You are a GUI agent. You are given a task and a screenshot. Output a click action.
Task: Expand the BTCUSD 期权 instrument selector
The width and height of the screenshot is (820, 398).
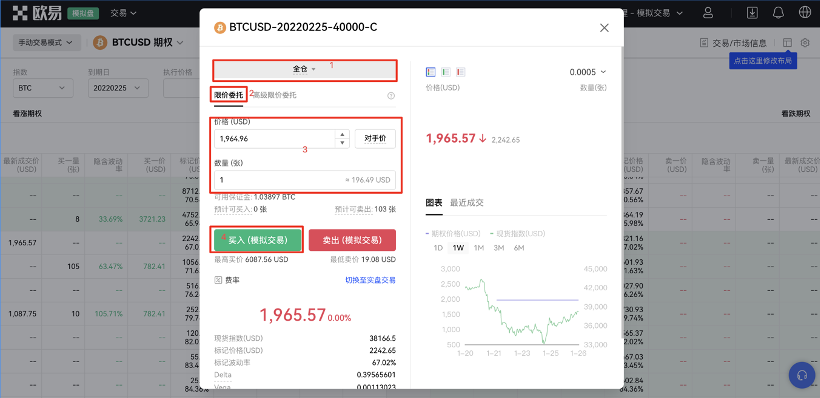(148, 43)
